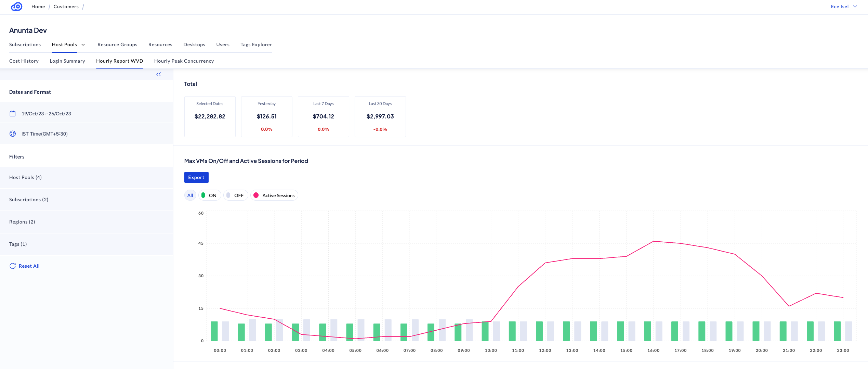Click the calendar icon beside date range
The image size is (868, 369).
pos(13,114)
